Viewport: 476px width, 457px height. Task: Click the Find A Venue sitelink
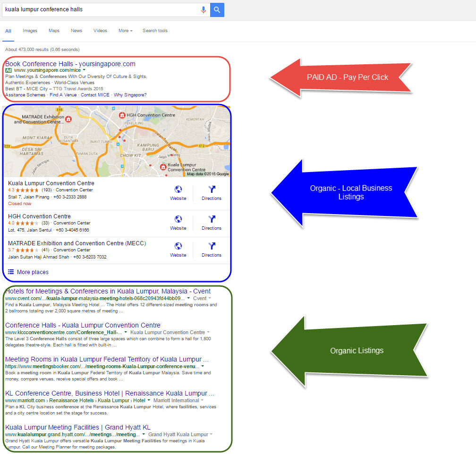click(x=63, y=95)
